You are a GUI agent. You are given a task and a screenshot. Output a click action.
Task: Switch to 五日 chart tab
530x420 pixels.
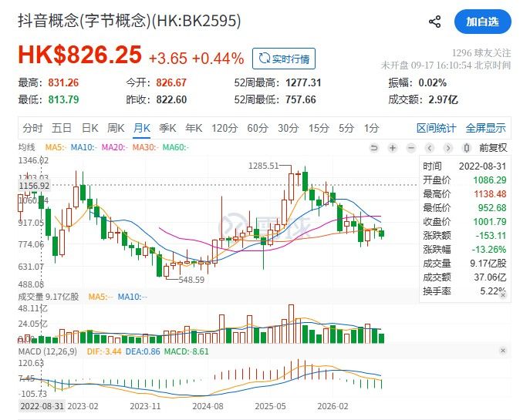[62, 128]
